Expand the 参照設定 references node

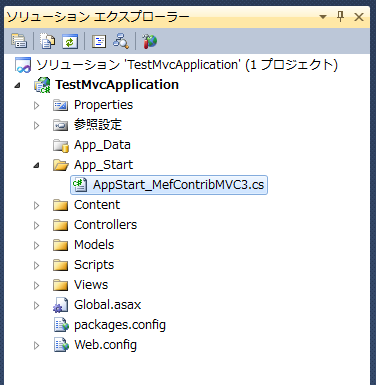[x=37, y=125]
